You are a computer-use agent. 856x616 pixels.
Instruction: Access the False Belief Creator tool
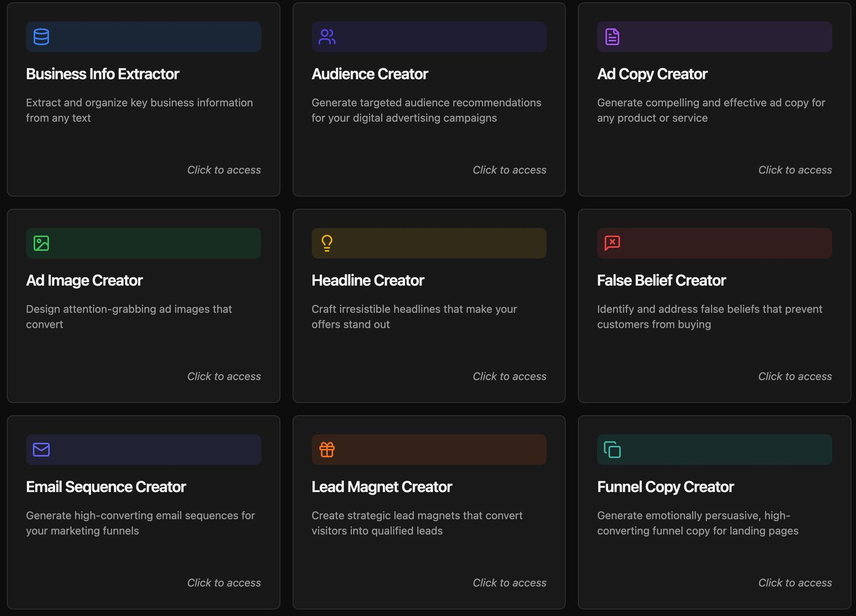(x=794, y=376)
